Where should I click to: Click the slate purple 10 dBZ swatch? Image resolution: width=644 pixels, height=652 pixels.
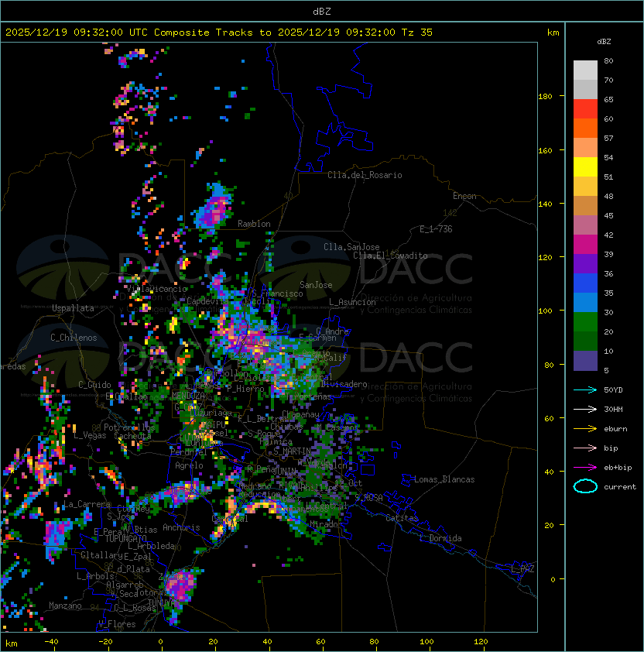585,361
